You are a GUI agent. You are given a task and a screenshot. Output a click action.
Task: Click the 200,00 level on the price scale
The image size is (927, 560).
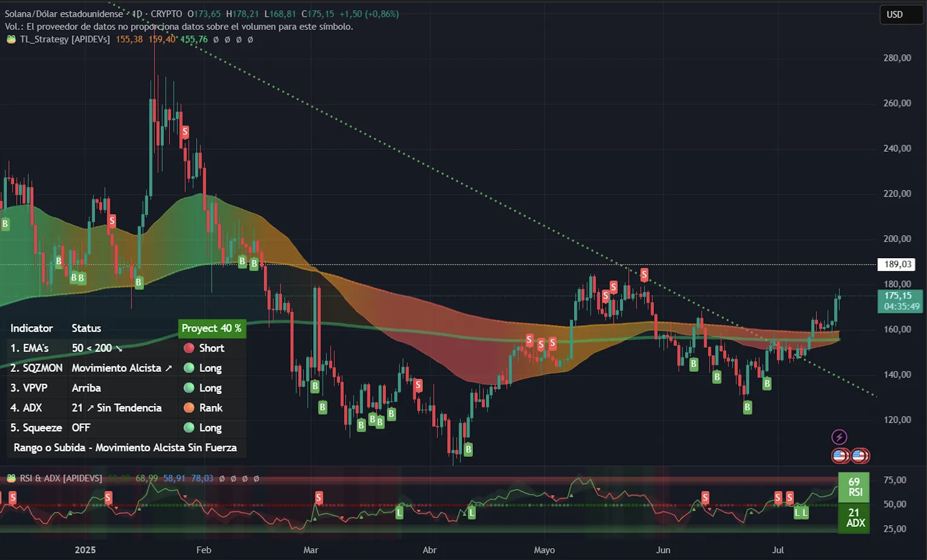pyautogui.click(x=897, y=239)
